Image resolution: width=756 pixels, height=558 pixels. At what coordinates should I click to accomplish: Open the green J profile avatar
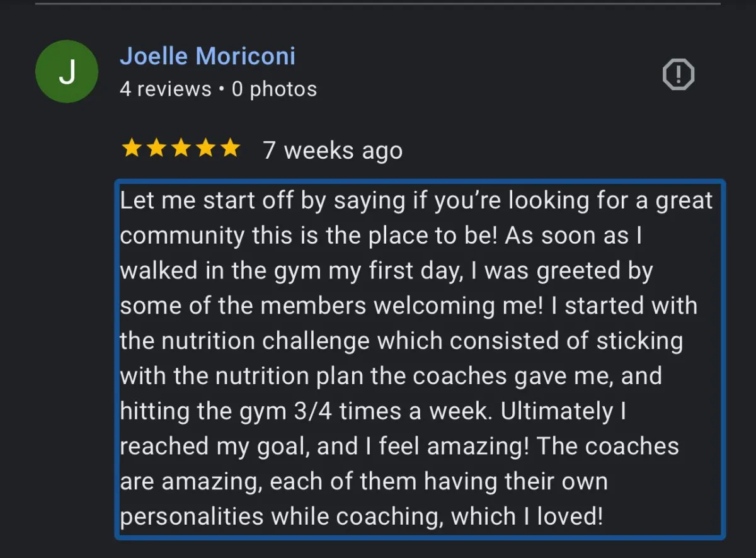click(x=67, y=72)
